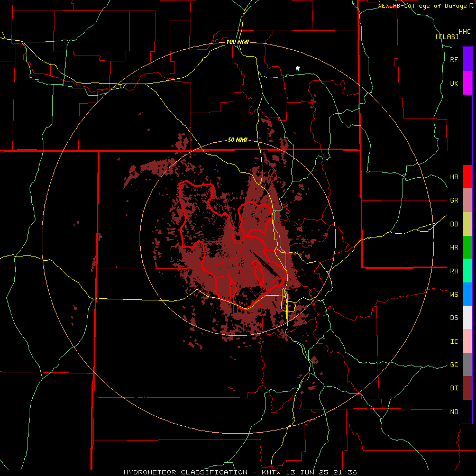This screenshot has height=476, width=476.
Task: Select the WS legend label
Action: [x=454, y=295]
